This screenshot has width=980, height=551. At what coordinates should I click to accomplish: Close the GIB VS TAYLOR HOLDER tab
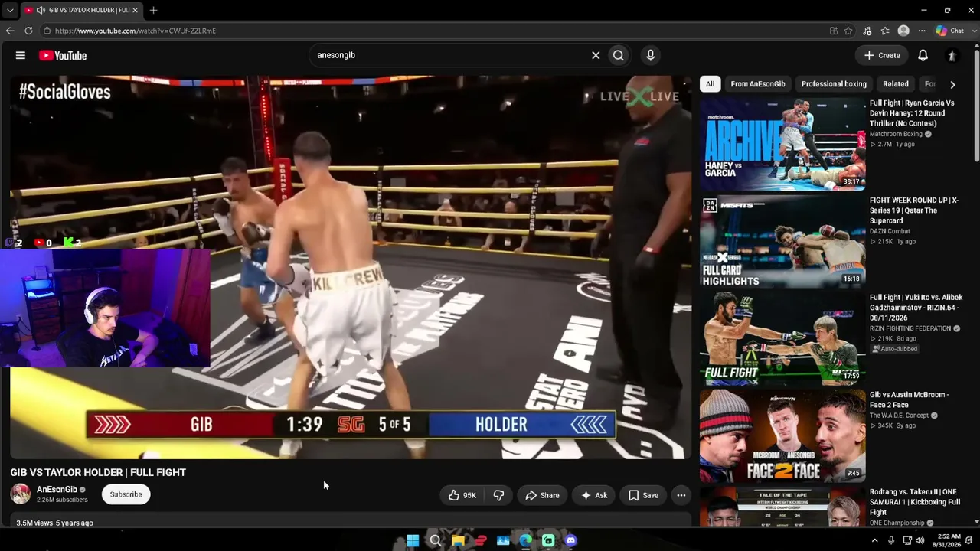coord(135,11)
